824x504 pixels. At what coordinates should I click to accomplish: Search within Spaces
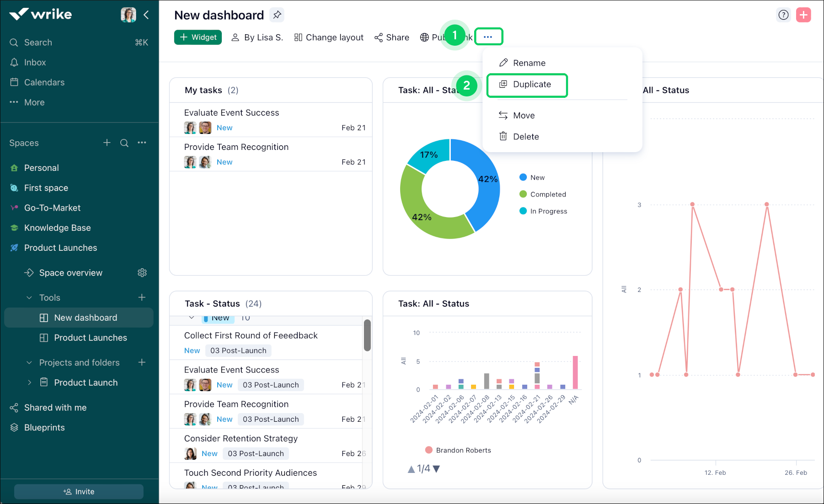point(124,143)
